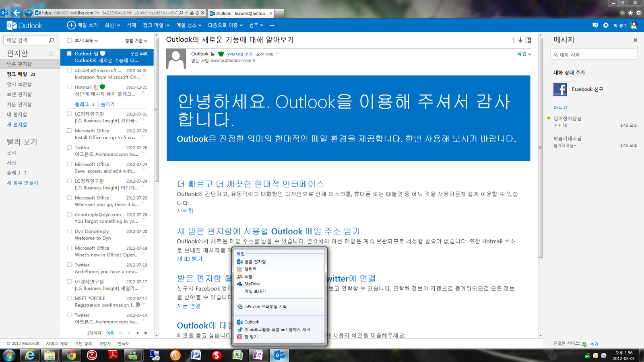The height and width of the screenshot is (362, 644).
Task: Open the 작업 actions dropdown in message
Action: tap(524, 54)
